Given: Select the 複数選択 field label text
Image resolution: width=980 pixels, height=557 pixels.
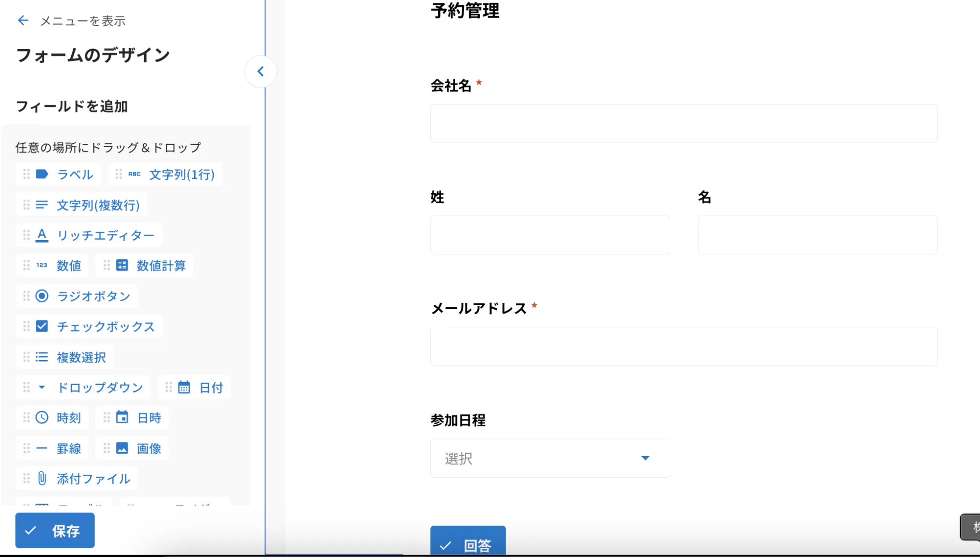Looking at the screenshot, I should click(81, 357).
